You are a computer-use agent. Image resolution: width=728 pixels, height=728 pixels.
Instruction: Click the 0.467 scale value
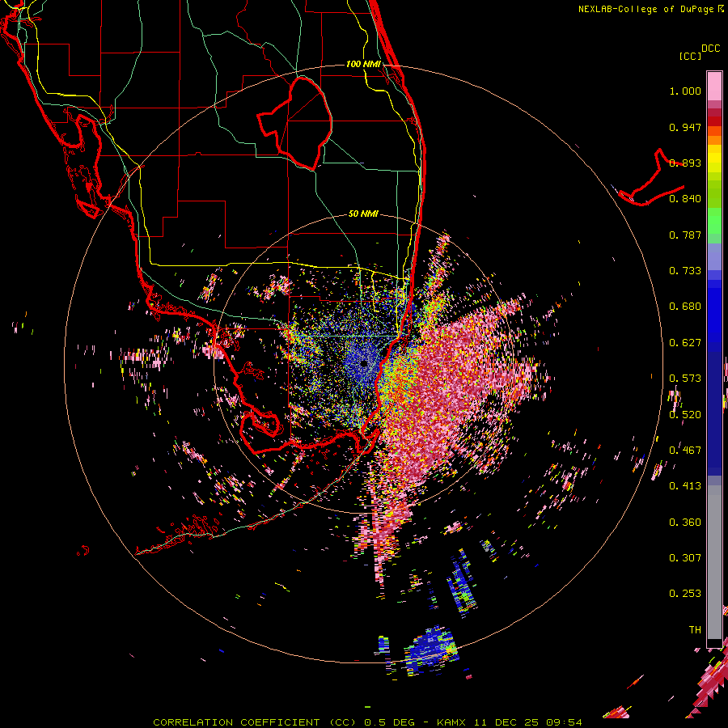pyautogui.click(x=685, y=451)
